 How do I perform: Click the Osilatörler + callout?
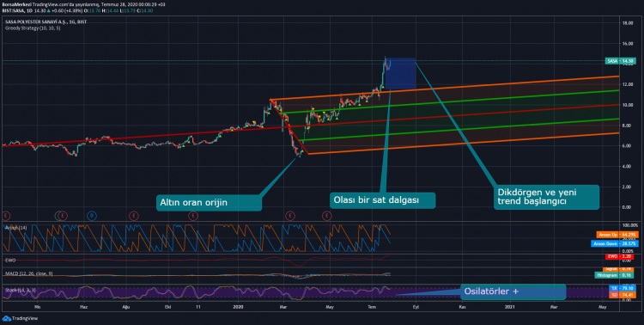[513, 291]
